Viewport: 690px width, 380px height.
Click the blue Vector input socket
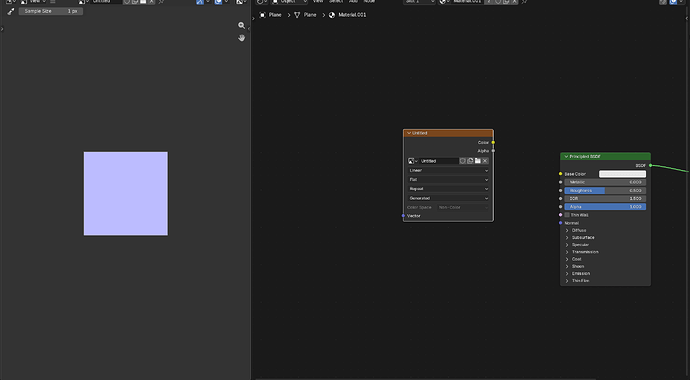(x=403, y=216)
